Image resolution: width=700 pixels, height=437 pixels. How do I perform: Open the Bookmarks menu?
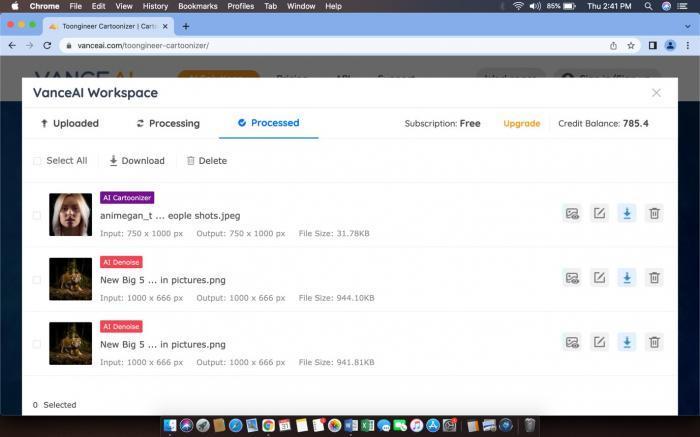197,6
